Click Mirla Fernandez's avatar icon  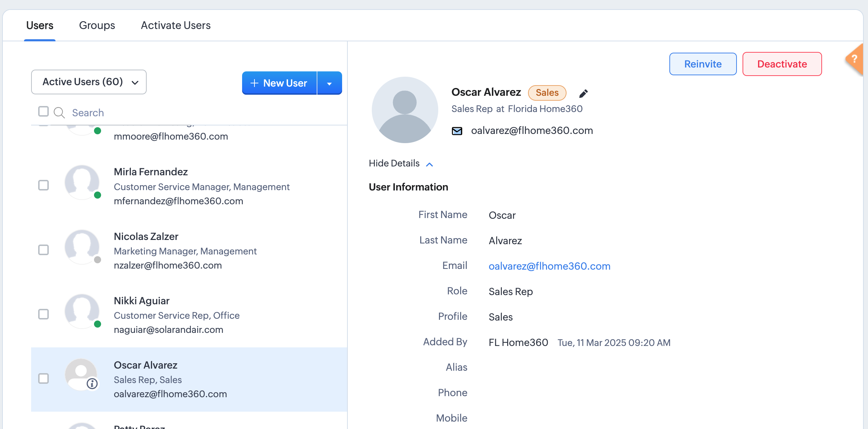click(x=82, y=182)
